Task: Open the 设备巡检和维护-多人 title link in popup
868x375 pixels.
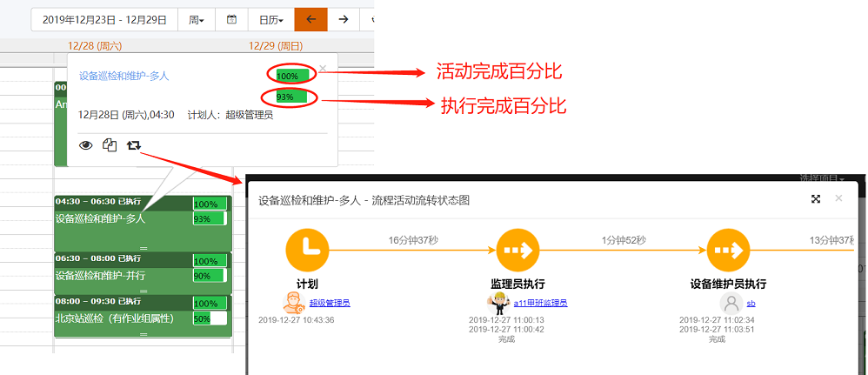Action: 124,76
